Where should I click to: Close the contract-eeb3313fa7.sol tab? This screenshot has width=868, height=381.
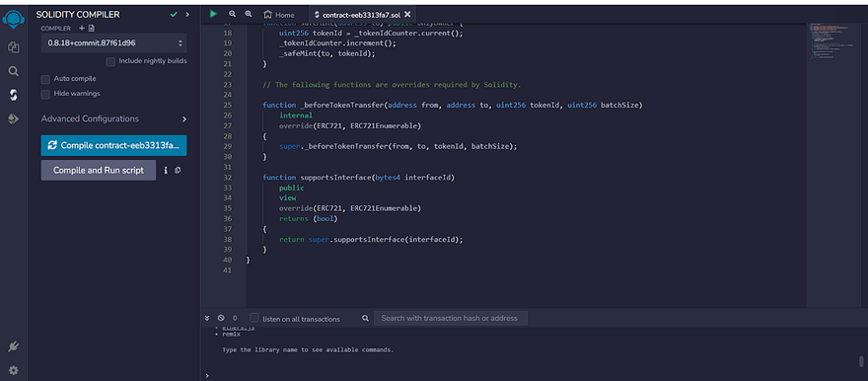[408, 15]
